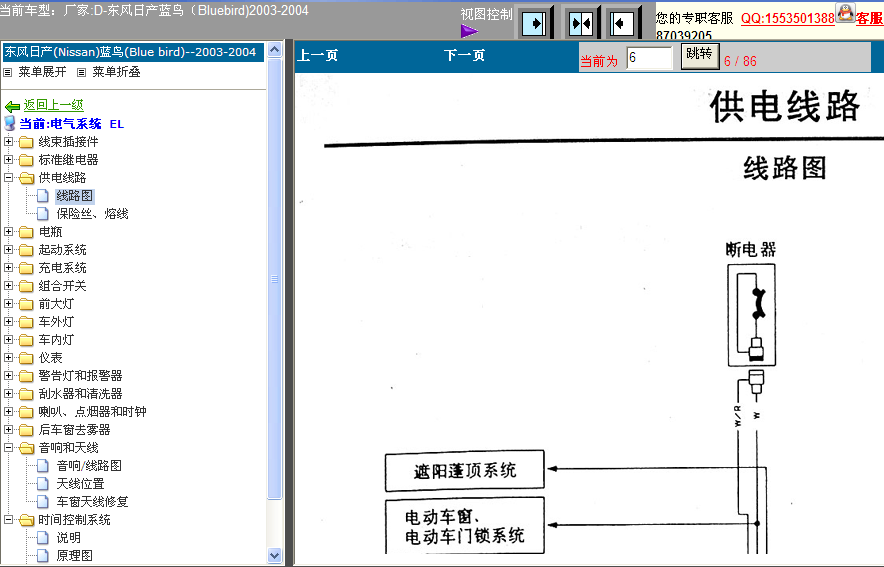Click the document icon beside 保险丝、熔线
The width and height of the screenshot is (884, 567).
tap(43, 214)
